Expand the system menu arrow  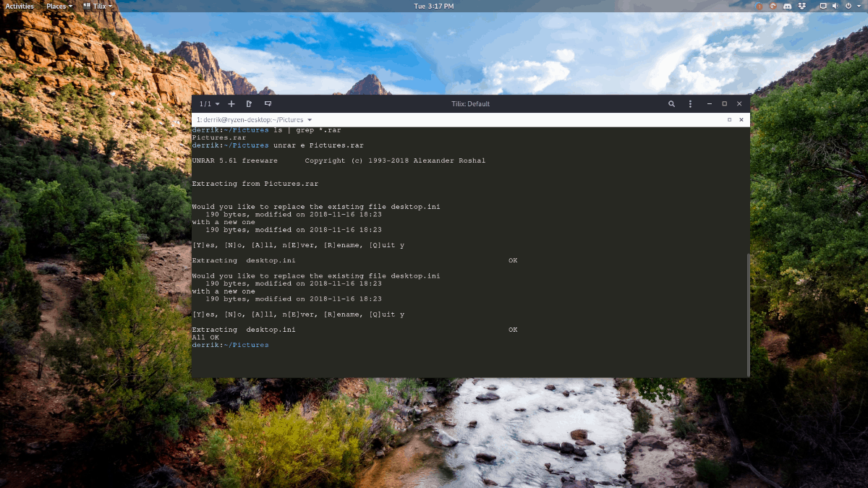point(859,6)
